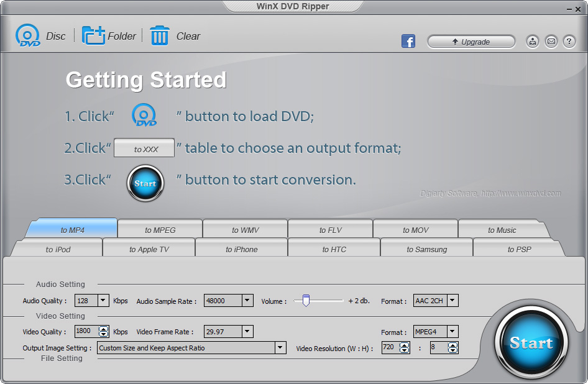Open the Facebook page icon
This screenshot has width=588, height=384.
pyautogui.click(x=408, y=42)
